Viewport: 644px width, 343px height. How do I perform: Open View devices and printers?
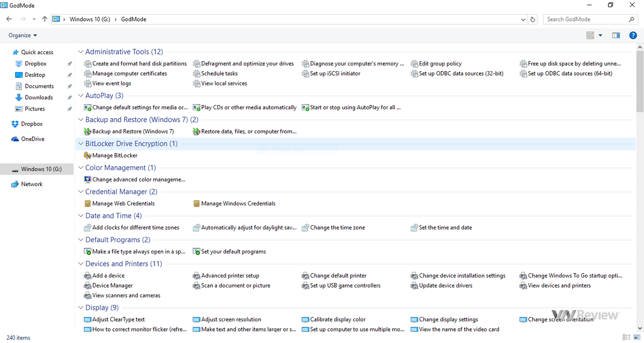(556, 285)
